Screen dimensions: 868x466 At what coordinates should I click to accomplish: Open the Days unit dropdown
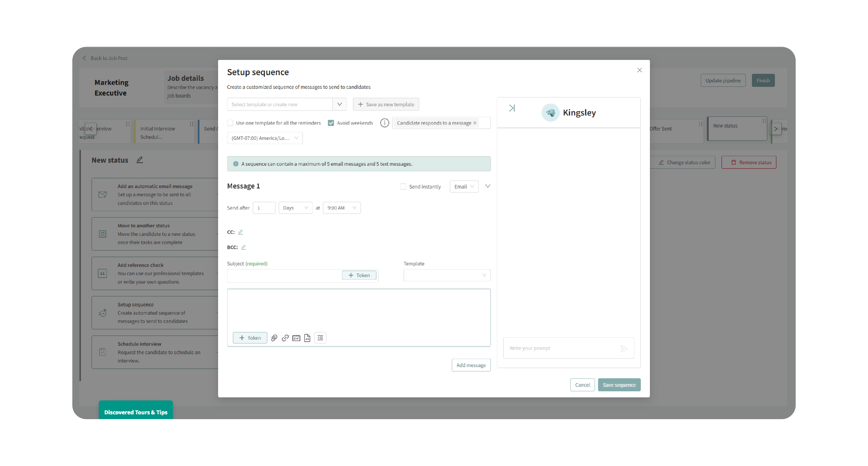pyautogui.click(x=295, y=208)
